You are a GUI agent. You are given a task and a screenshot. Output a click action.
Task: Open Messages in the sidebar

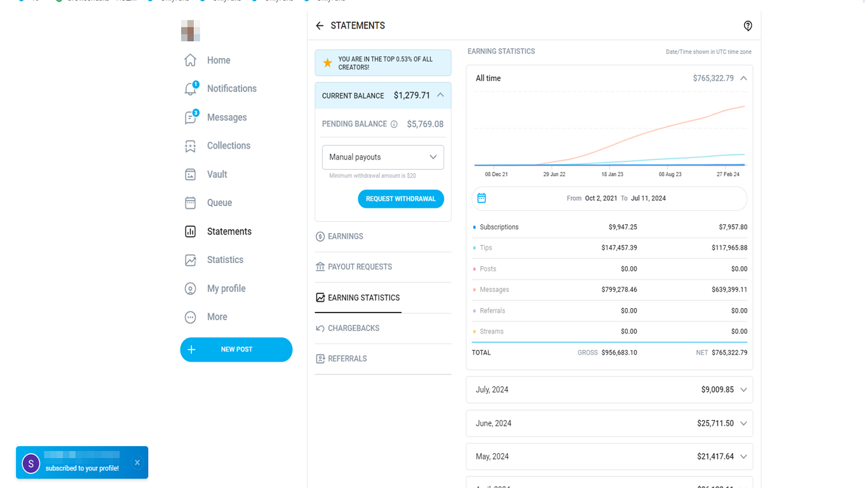coord(215,118)
